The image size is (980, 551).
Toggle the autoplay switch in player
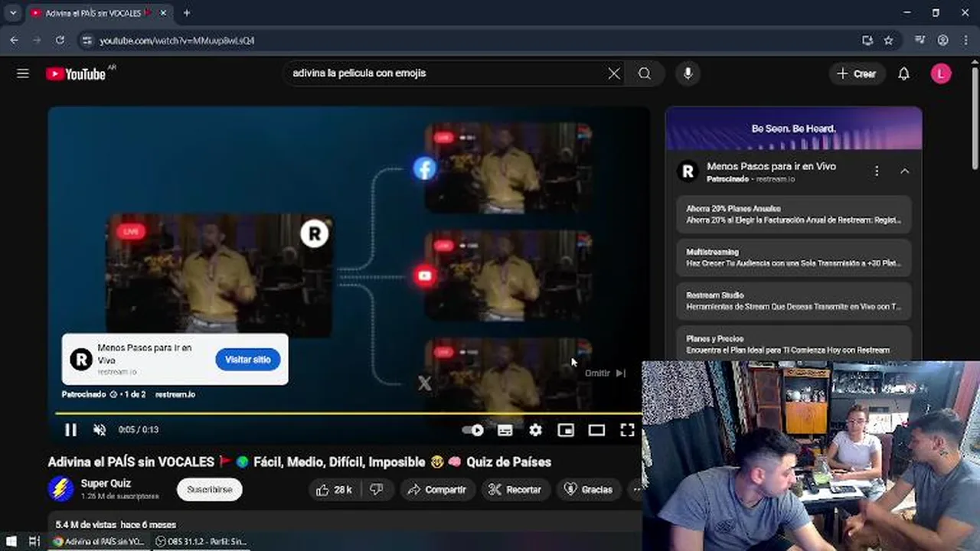click(x=473, y=430)
